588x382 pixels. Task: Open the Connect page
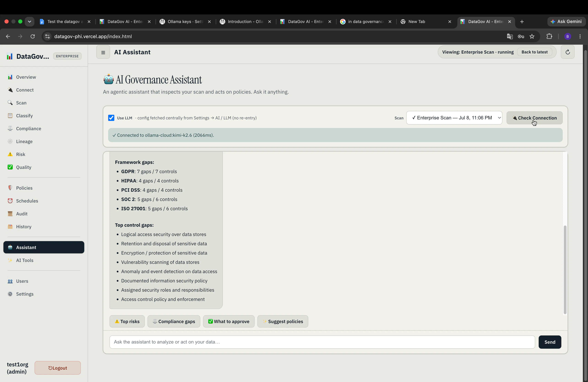point(44,90)
